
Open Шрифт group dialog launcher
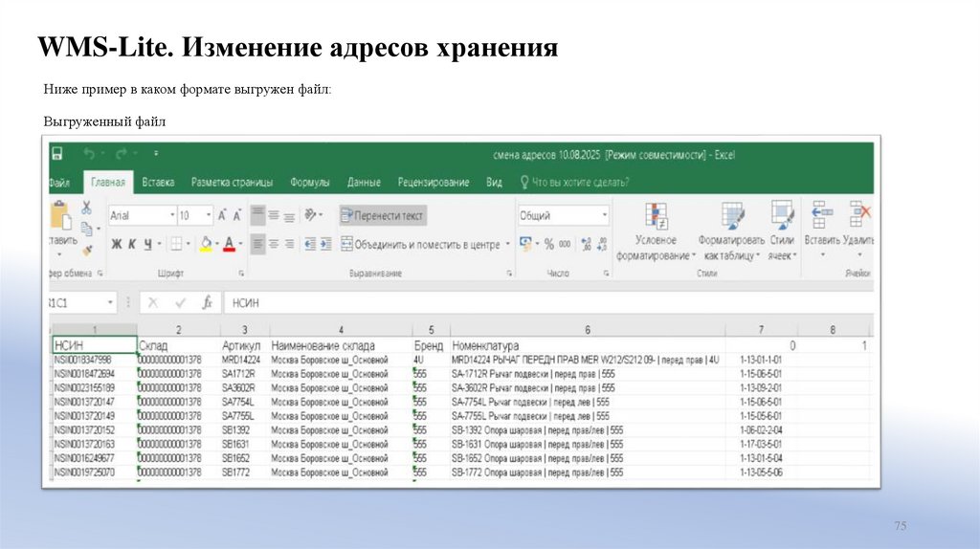point(241,274)
